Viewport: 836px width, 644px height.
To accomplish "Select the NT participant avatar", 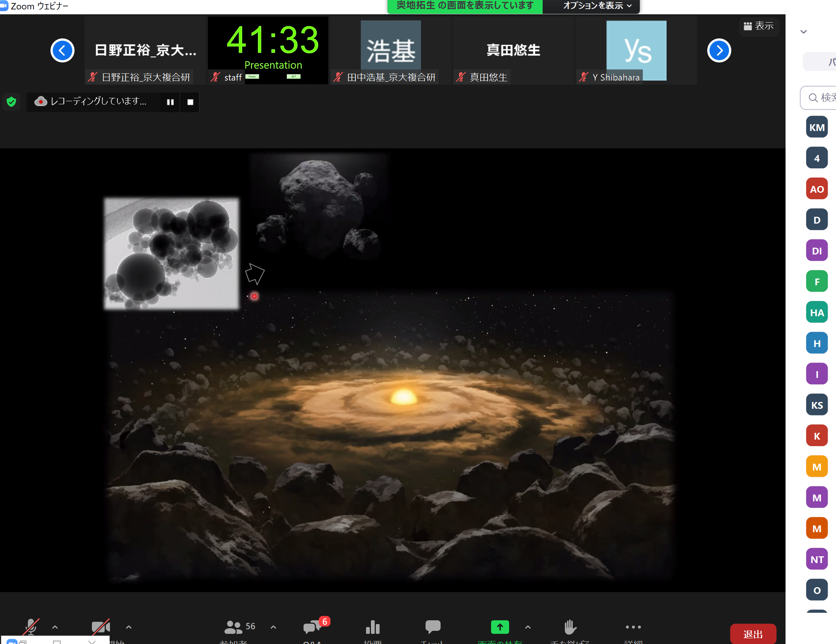I will (x=817, y=559).
